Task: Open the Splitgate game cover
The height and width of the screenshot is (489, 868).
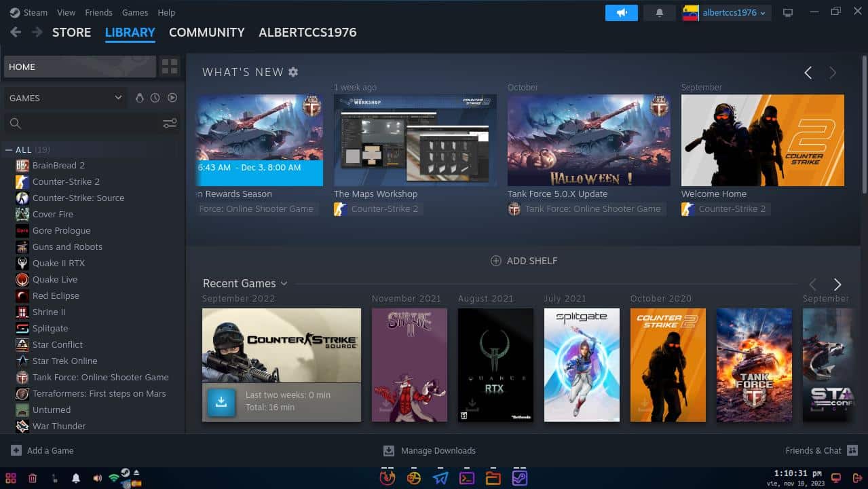Action: 582,365
